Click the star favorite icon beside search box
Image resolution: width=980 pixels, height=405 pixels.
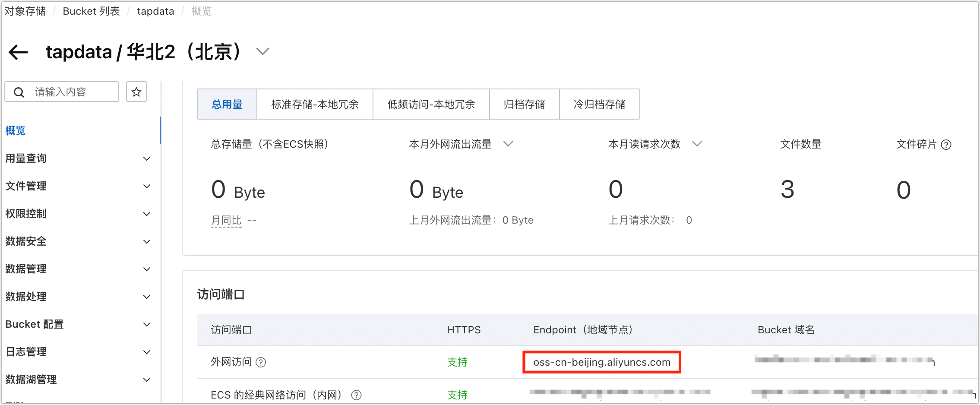136,92
